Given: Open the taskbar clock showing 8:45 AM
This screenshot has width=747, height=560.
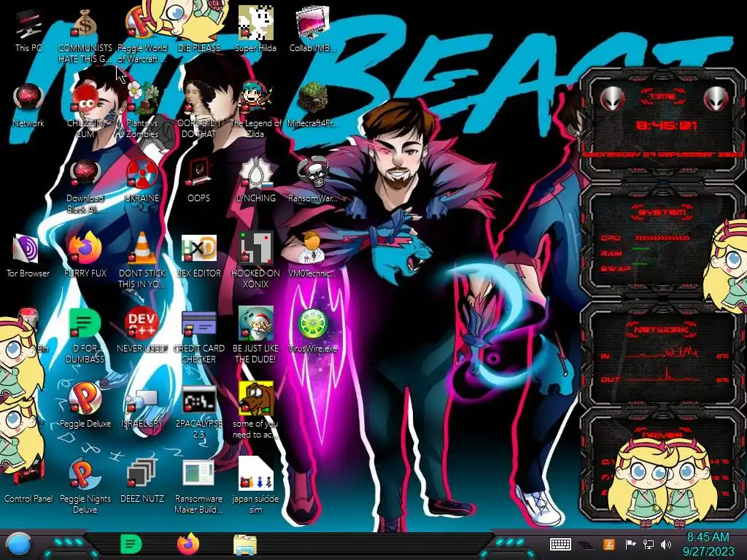Looking at the screenshot, I should tap(708, 544).
